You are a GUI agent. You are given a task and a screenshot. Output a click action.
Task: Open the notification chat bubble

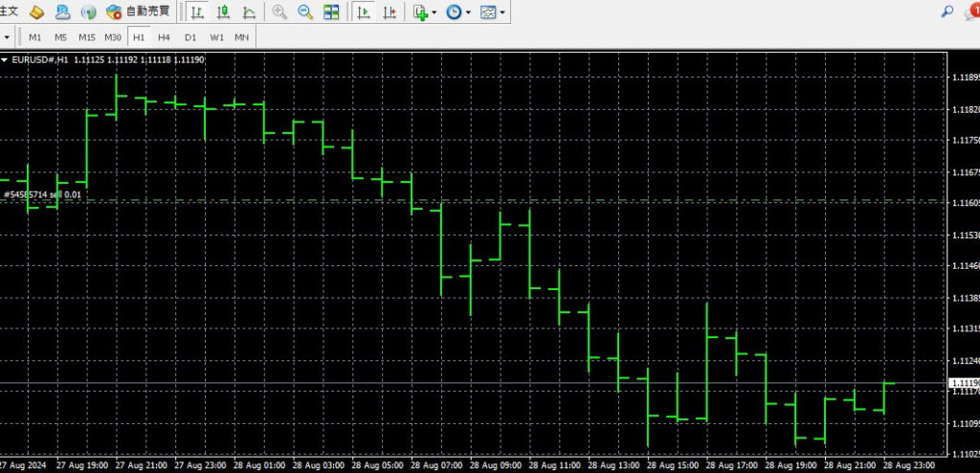(971, 11)
